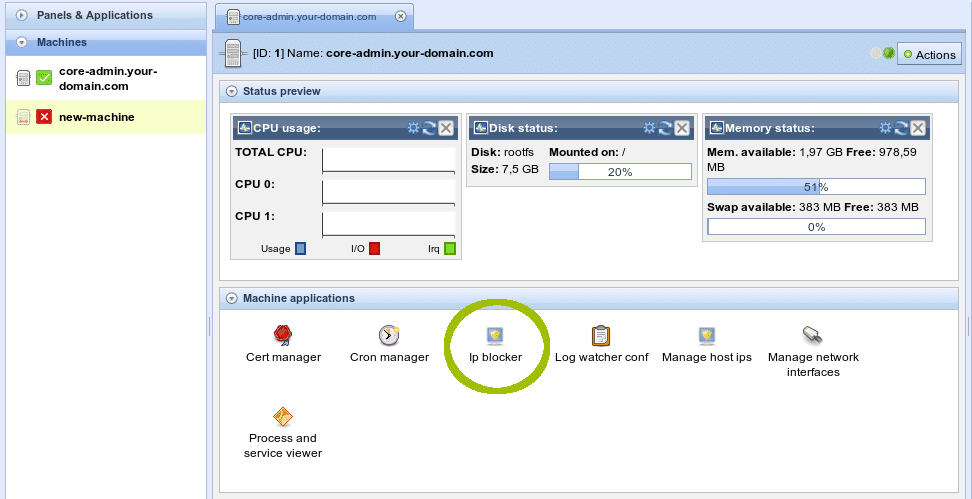
Task: Collapse the Machine applications panel
Action: (232, 298)
